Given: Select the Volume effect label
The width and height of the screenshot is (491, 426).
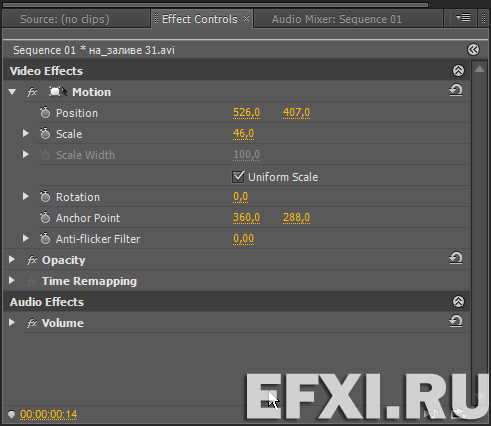Looking at the screenshot, I should 63,323.
